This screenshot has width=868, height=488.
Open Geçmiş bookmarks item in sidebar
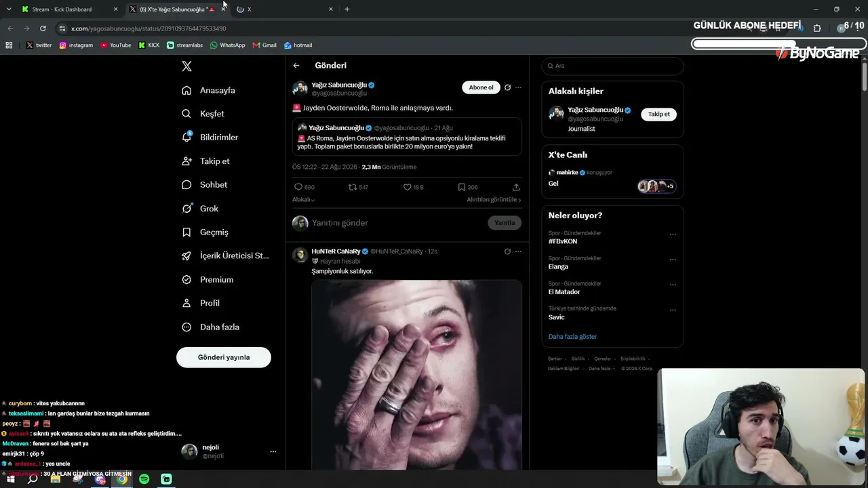click(x=205, y=232)
